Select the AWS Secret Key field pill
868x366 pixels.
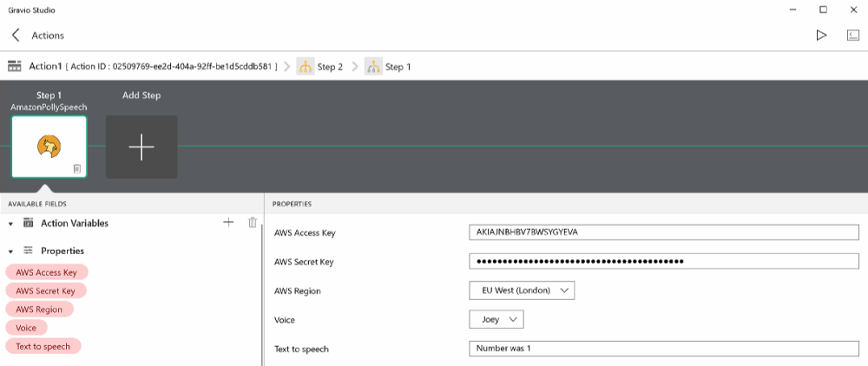[47, 291]
